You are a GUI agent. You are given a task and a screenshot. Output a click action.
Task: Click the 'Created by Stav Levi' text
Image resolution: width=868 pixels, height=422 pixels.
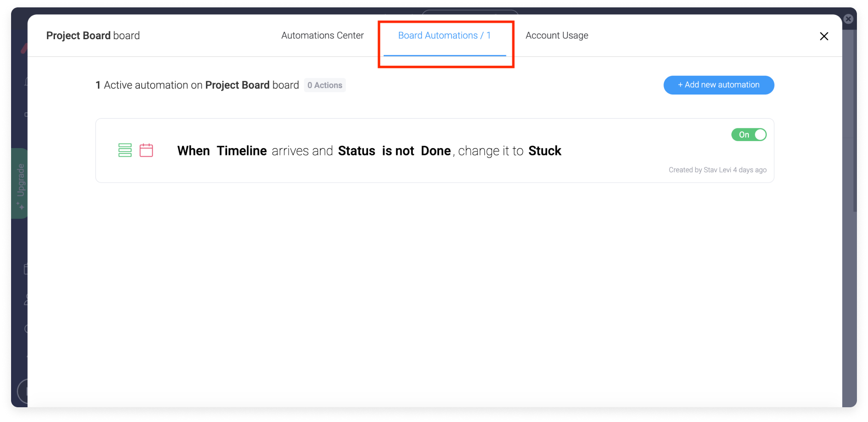click(700, 170)
